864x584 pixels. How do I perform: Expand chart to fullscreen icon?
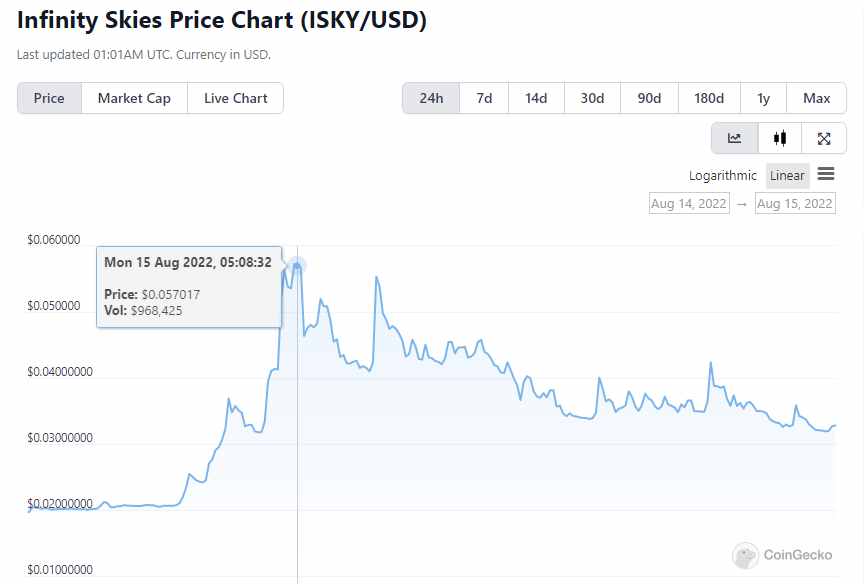coord(824,139)
